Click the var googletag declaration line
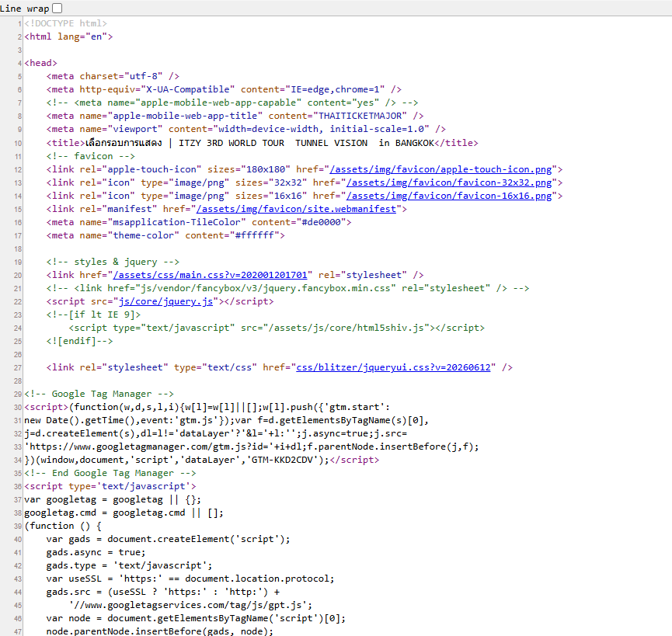Screen dimensions: 672x636 113,500
